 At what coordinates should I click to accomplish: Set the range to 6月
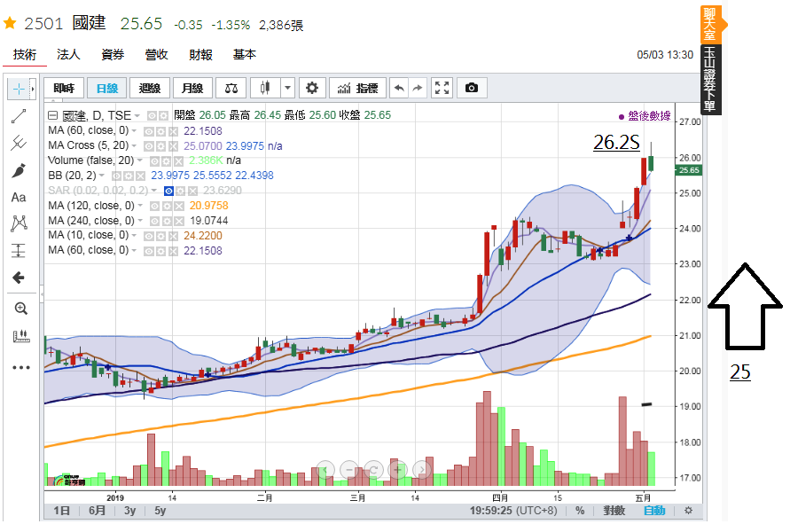click(98, 510)
